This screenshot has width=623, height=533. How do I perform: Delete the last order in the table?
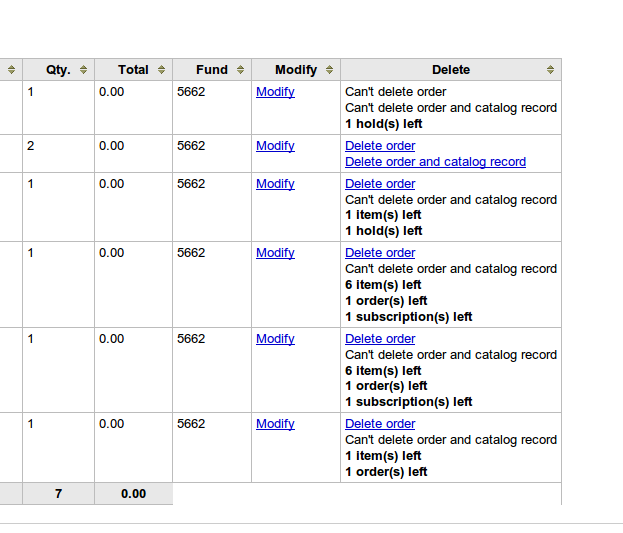click(380, 424)
